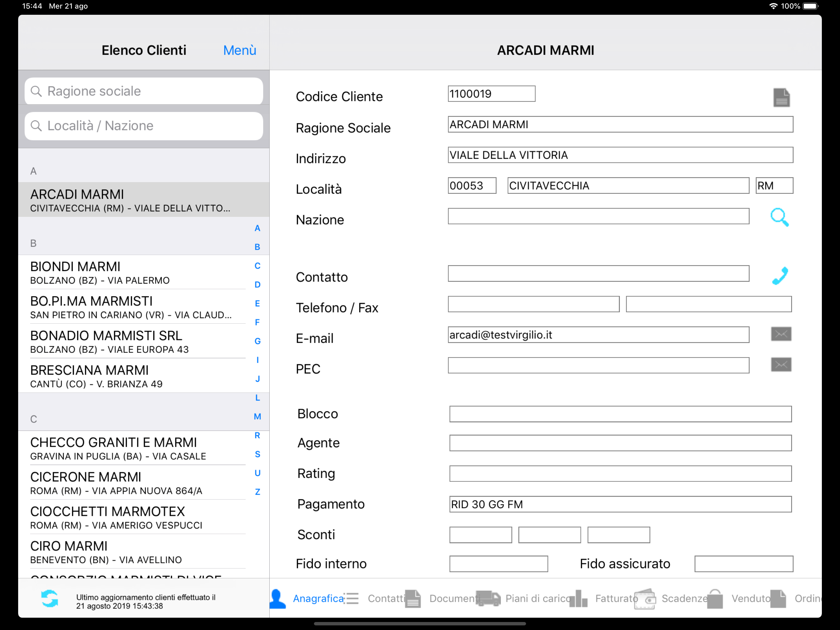Click the Fax input field
This screenshot has height=630, width=840.
click(x=709, y=304)
